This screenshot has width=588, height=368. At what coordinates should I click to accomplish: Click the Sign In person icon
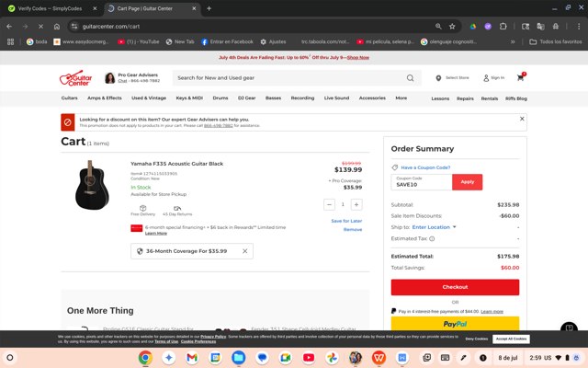486,78
